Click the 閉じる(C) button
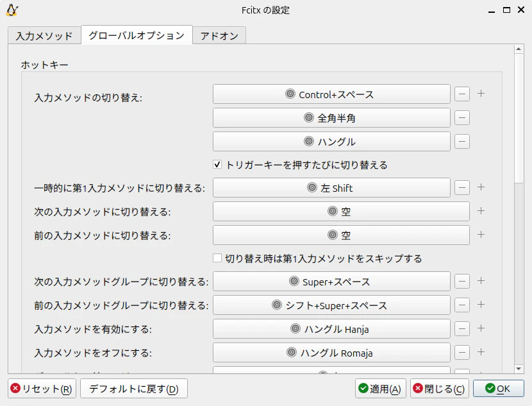This screenshot has width=532, height=406. (440, 388)
